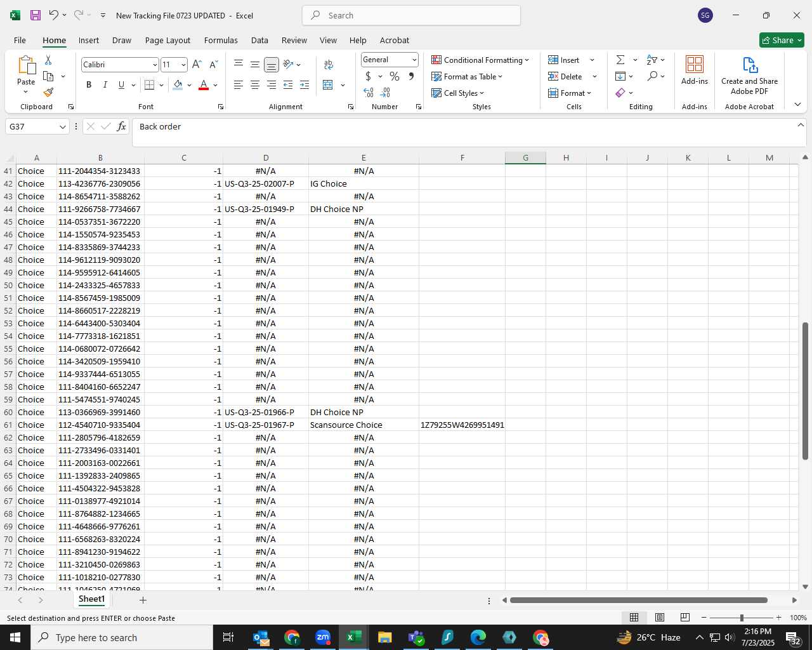Toggle Italic formatting
Image resolution: width=812 pixels, height=650 pixels.
coord(105,85)
